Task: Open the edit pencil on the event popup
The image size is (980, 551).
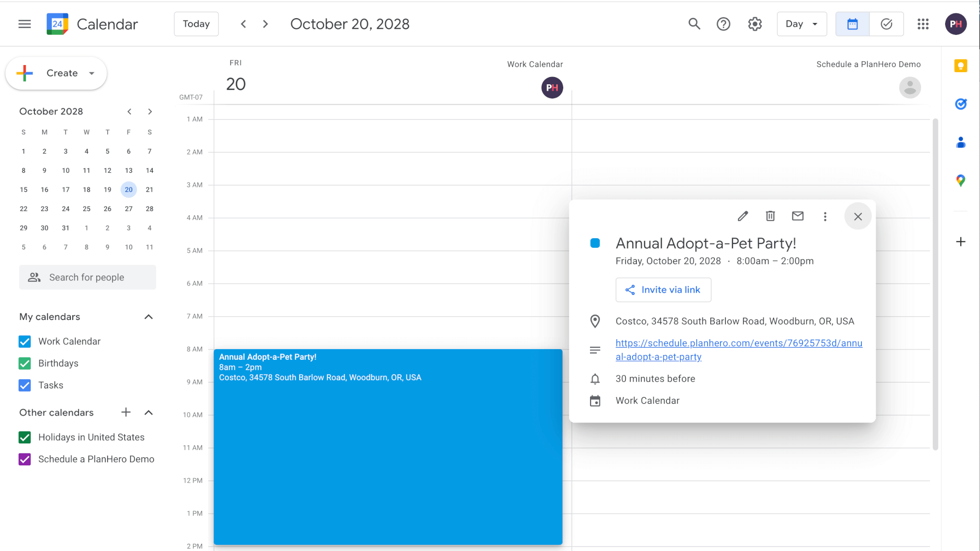Action: 742,216
